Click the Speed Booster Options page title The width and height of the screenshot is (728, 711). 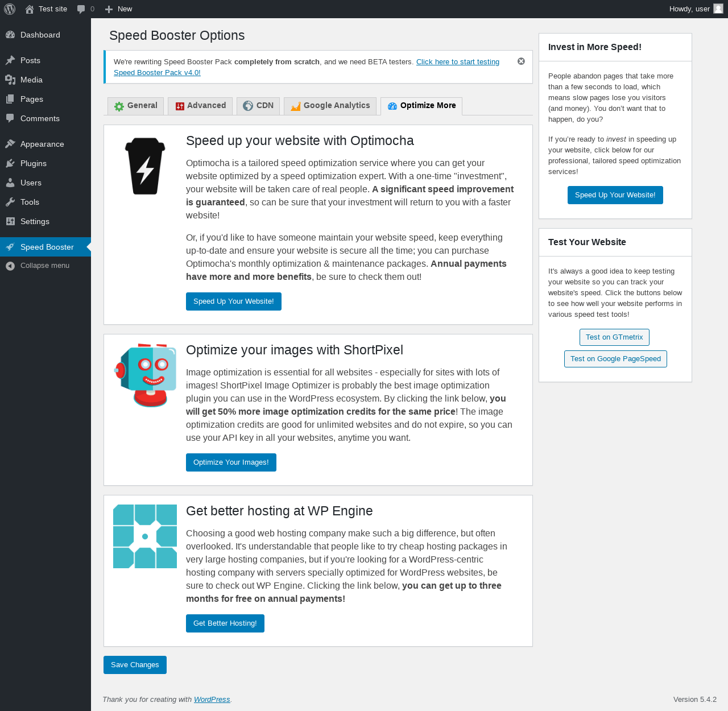click(177, 35)
